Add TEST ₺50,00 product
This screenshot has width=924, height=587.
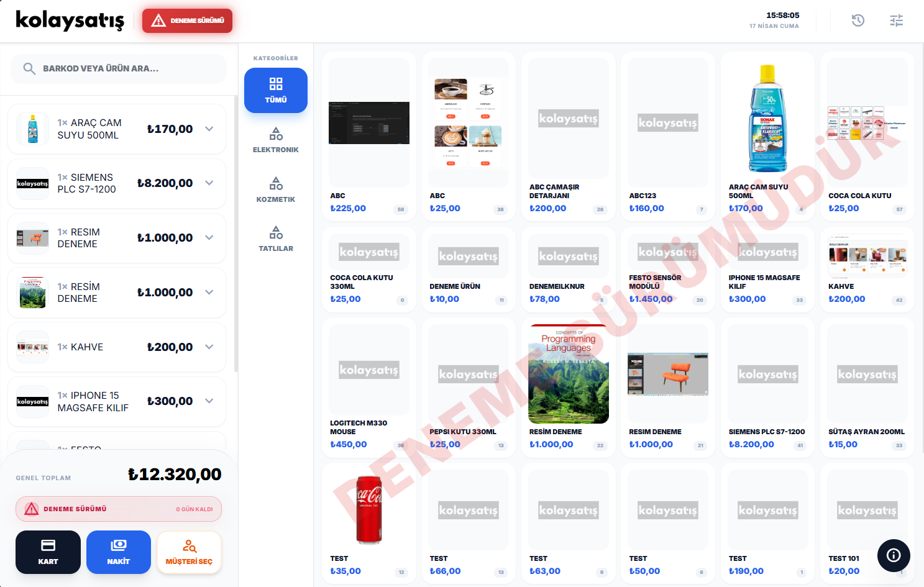pyautogui.click(x=668, y=524)
